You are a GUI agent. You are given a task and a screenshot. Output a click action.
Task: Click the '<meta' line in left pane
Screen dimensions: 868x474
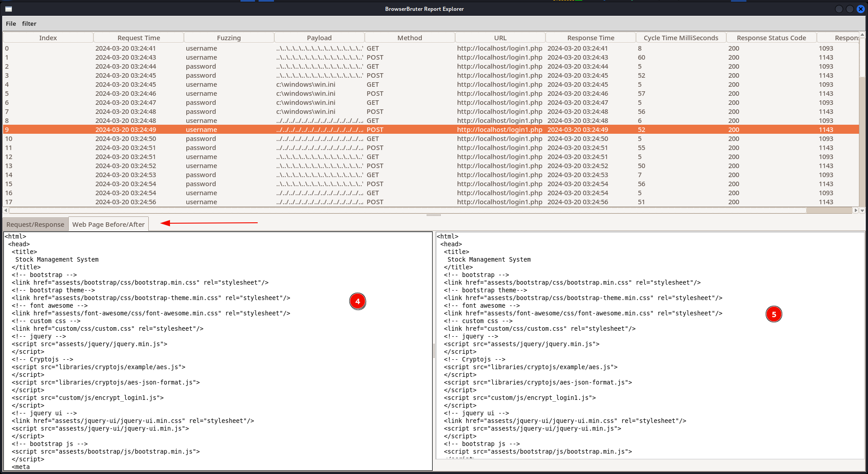point(21,467)
